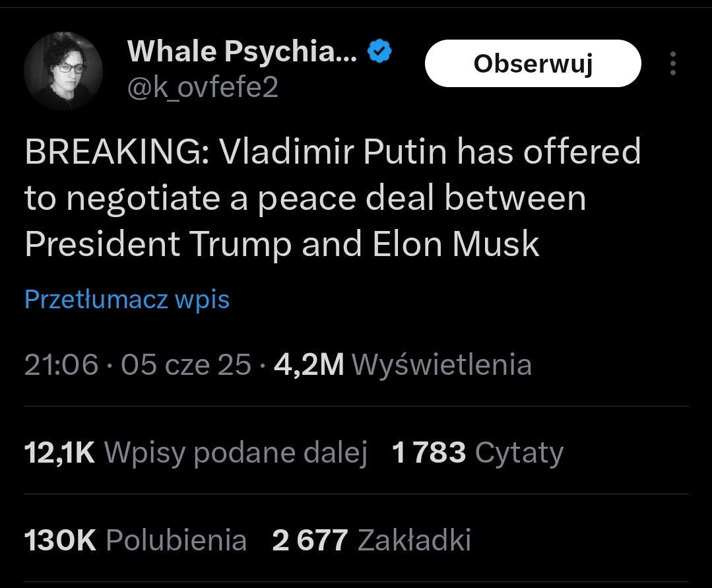Viewport: 712px width, 588px height.
Task: Open the Whale Psychia profile avatar
Action: (x=63, y=70)
